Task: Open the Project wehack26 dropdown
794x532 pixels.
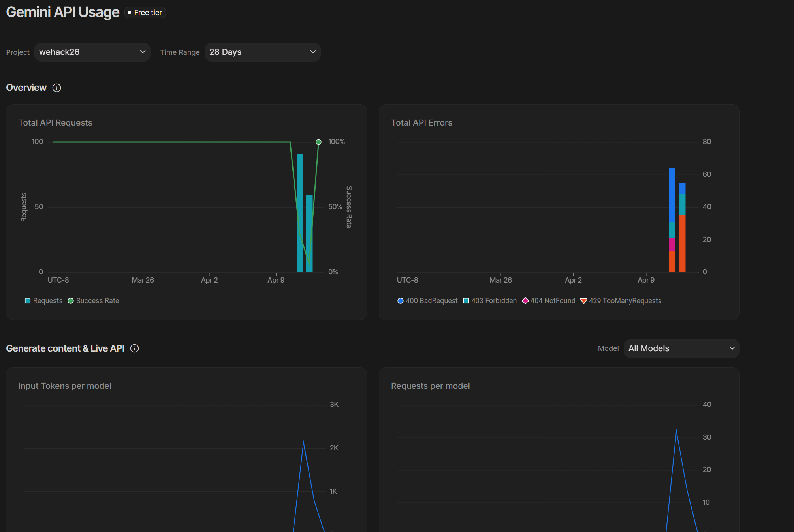Action: (92, 52)
